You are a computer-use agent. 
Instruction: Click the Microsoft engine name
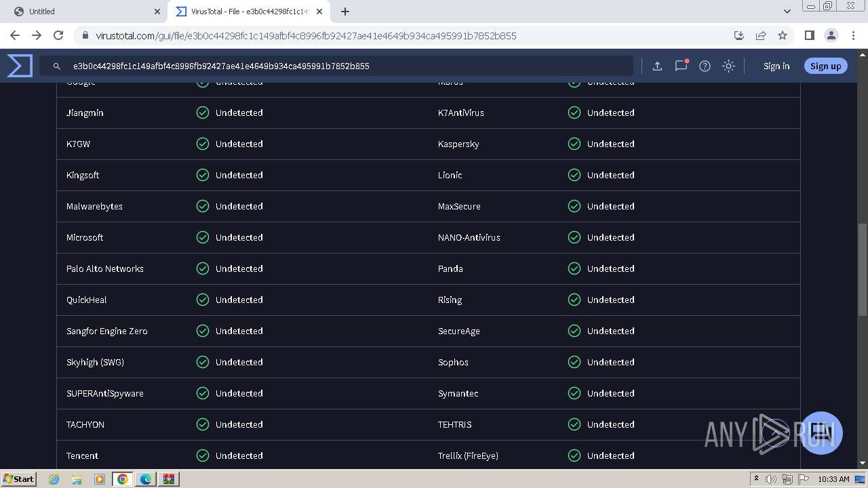tap(85, 237)
